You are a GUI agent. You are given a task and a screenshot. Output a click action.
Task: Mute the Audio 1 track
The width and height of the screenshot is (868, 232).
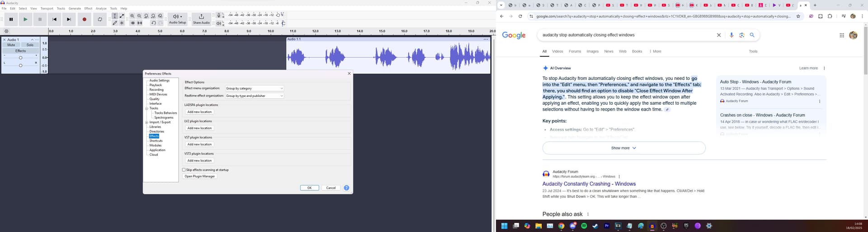[11, 45]
